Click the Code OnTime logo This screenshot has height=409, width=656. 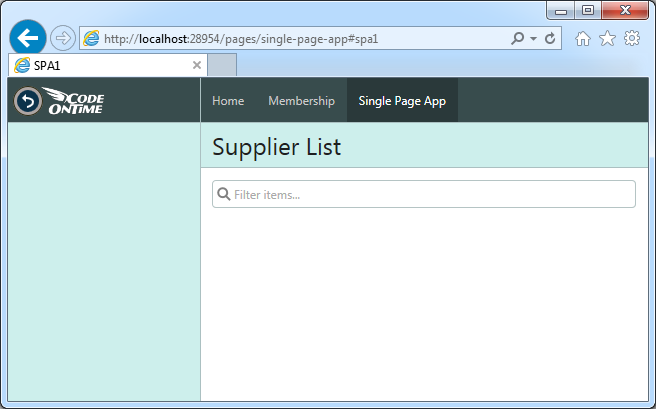(74, 101)
